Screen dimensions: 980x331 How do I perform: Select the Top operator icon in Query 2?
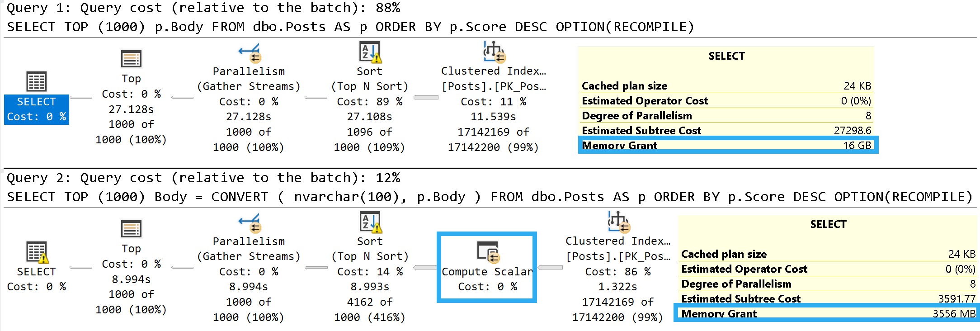click(x=131, y=229)
